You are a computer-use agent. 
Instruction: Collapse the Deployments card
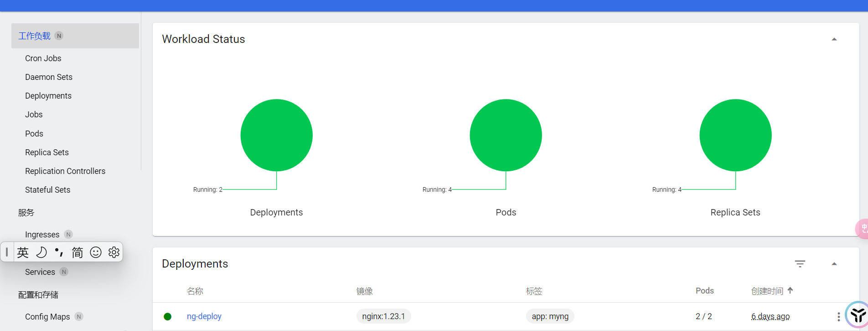pyautogui.click(x=834, y=264)
